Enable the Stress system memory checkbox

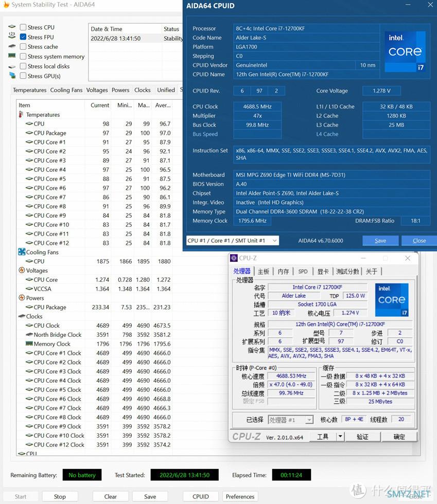pos(23,56)
